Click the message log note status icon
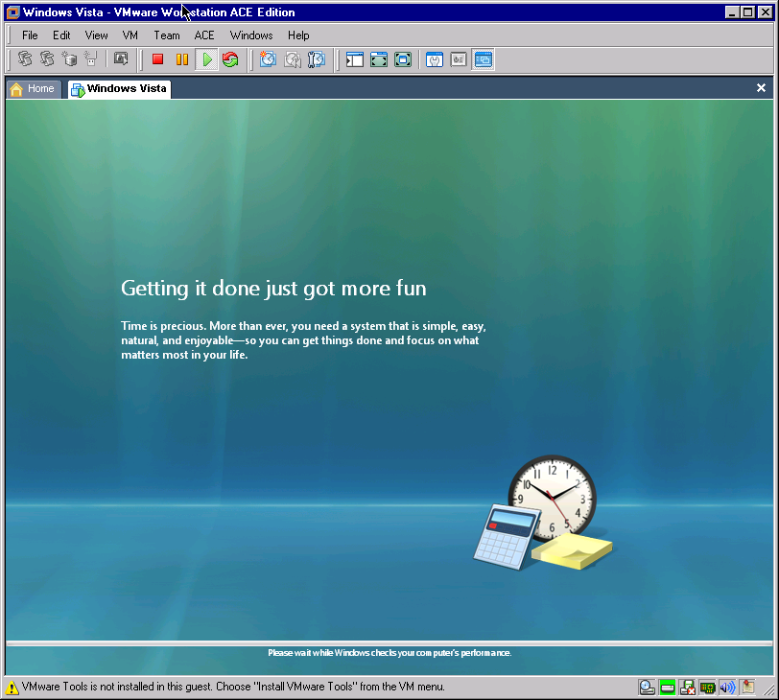Image resolution: width=779 pixels, height=700 pixels. [x=747, y=688]
